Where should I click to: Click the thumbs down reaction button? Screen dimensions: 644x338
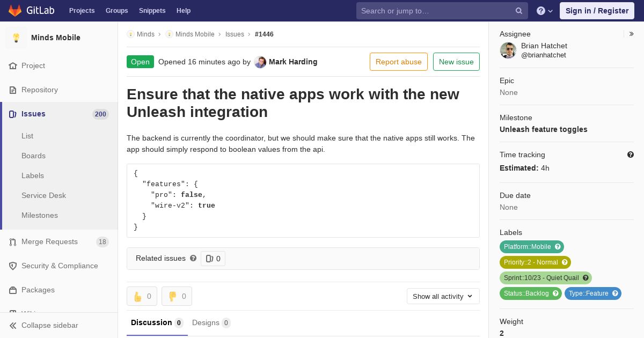(177, 296)
